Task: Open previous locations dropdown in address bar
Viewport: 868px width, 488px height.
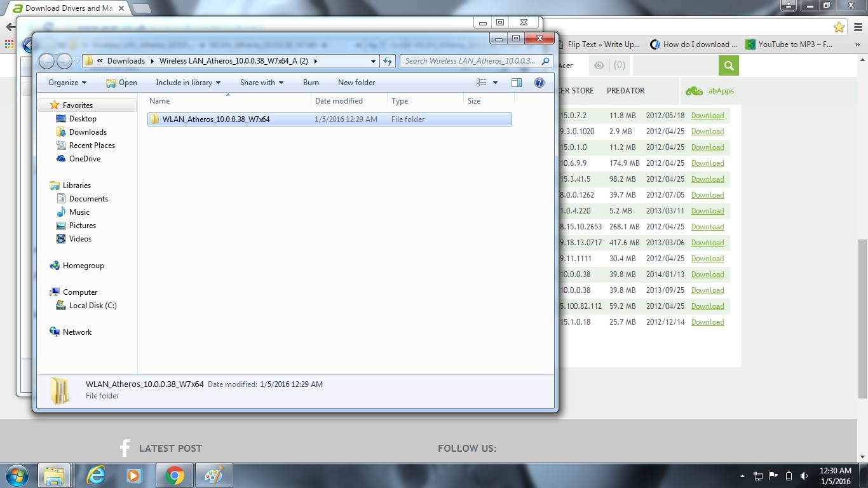Action: (x=373, y=61)
